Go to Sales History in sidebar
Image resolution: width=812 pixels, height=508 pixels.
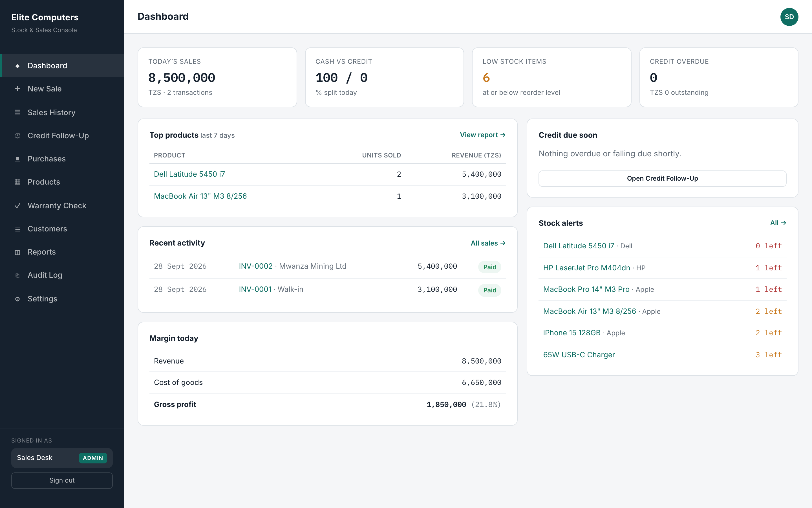click(62, 113)
